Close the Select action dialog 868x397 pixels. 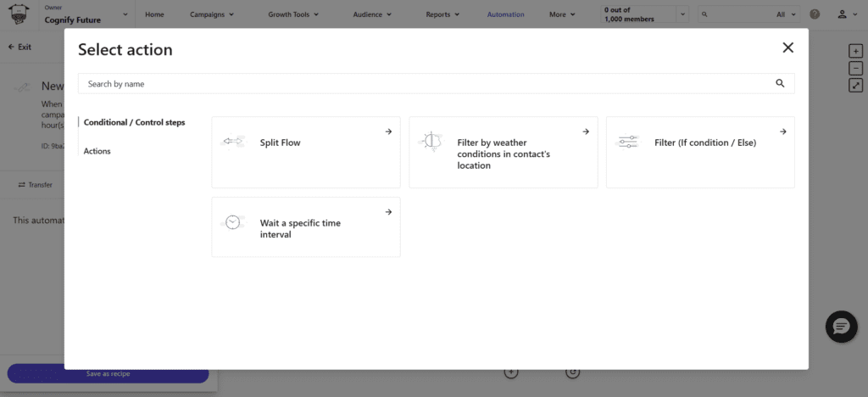787,48
